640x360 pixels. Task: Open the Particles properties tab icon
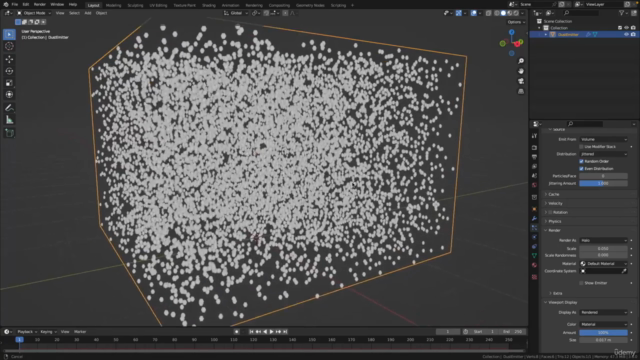pos(534,228)
